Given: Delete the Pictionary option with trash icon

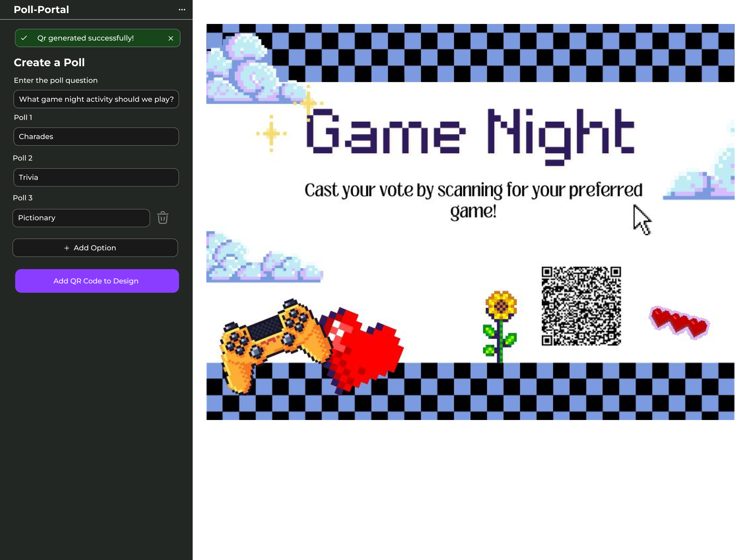Looking at the screenshot, I should coord(162,218).
